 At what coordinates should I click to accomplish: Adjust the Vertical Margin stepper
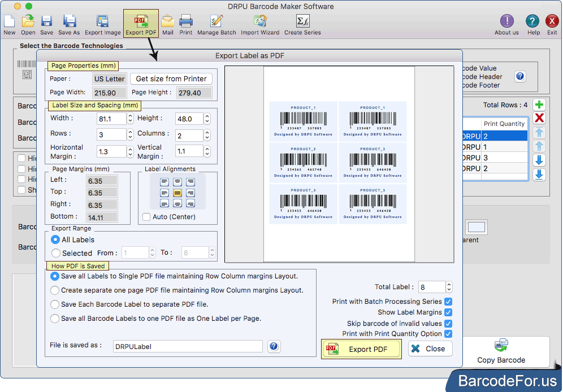tap(207, 151)
